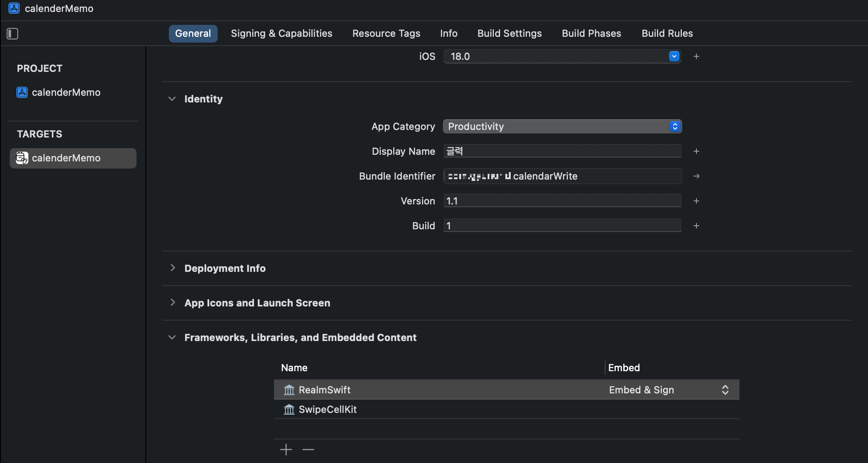Click the target app icon in TARGETS list
Image resolution: width=868 pixels, height=463 pixels.
22,158
